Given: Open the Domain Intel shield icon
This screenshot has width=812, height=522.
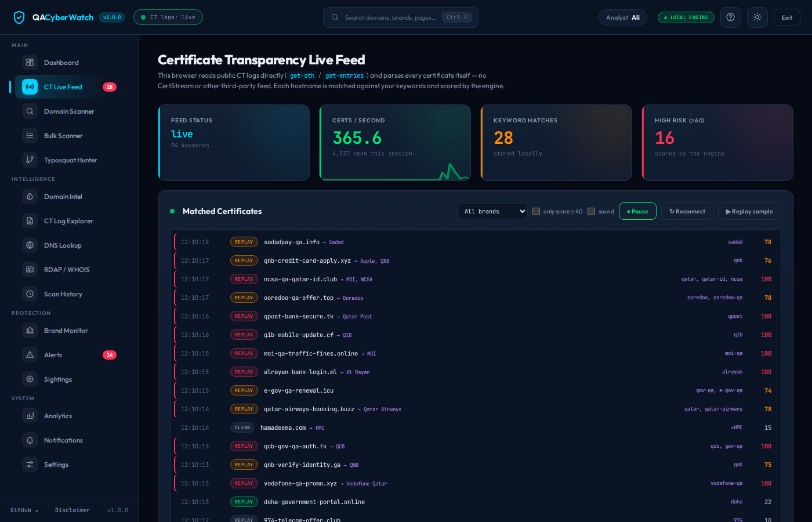Looking at the screenshot, I should tap(30, 197).
